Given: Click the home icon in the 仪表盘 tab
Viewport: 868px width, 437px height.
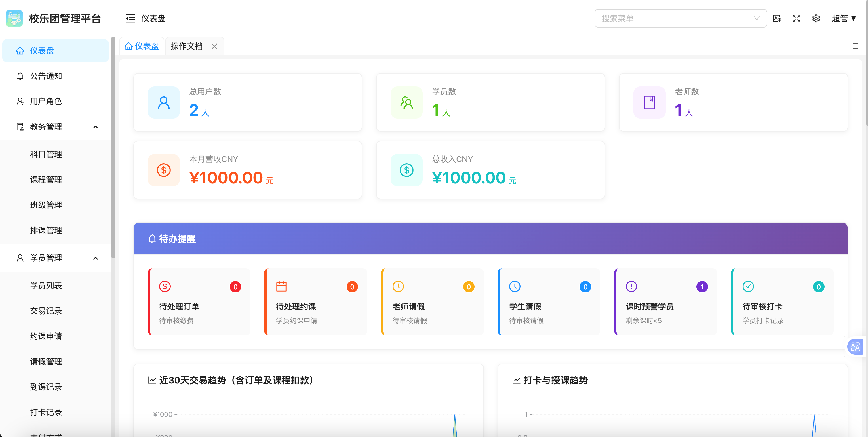Looking at the screenshot, I should 128,46.
